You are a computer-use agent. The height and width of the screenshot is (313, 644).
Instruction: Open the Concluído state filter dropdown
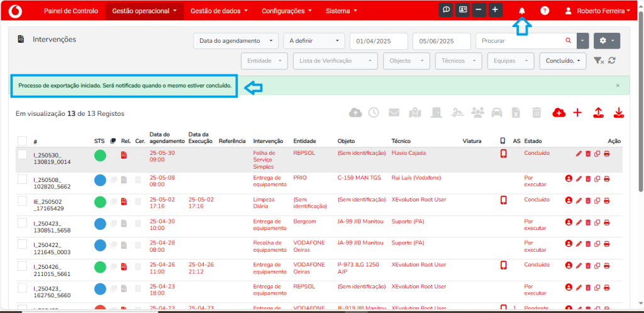pyautogui.click(x=563, y=60)
